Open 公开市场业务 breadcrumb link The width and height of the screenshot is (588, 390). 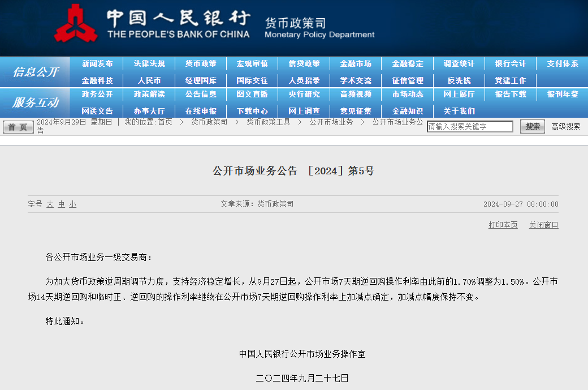(331, 122)
